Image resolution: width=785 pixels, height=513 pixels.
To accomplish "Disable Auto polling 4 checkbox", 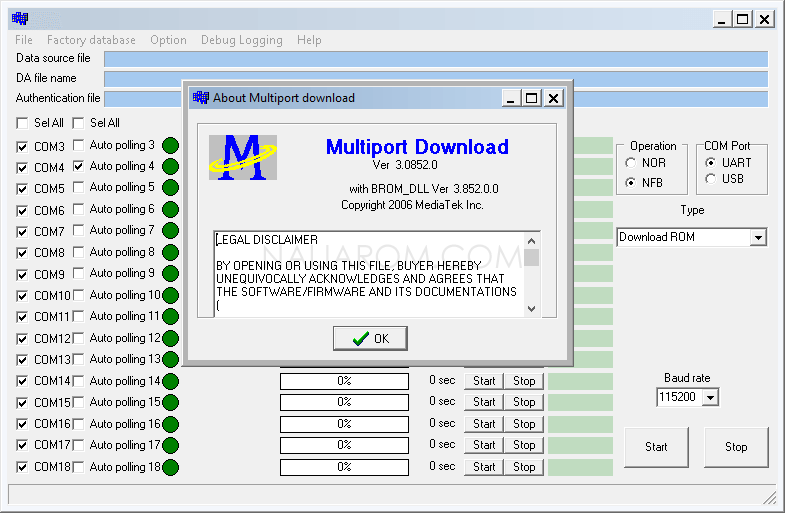I will pos(78,166).
